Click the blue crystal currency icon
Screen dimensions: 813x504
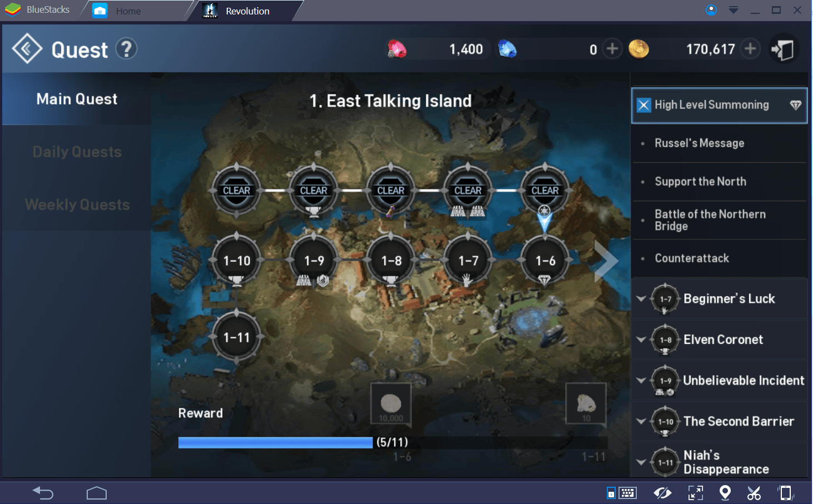[x=507, y=49]
